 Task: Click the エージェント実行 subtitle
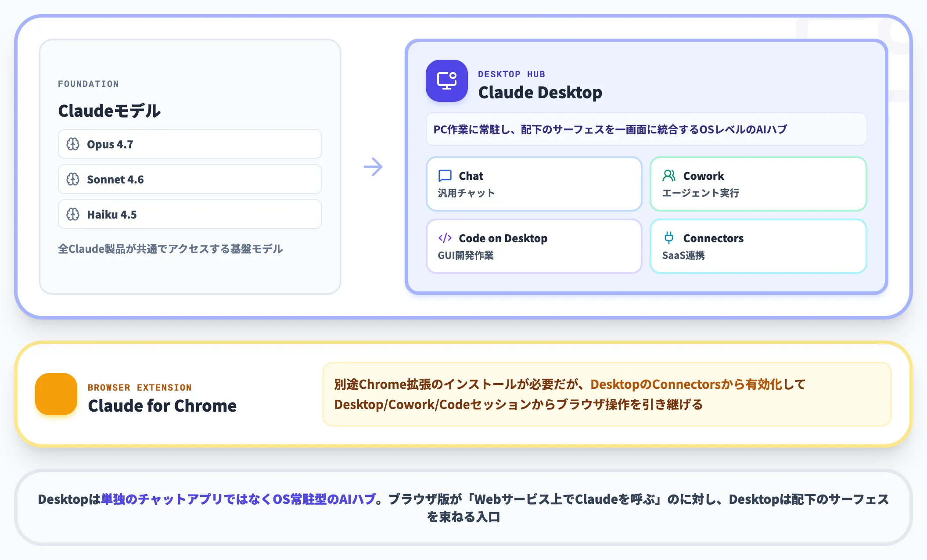pyautogui.click(x=701, y=193)
